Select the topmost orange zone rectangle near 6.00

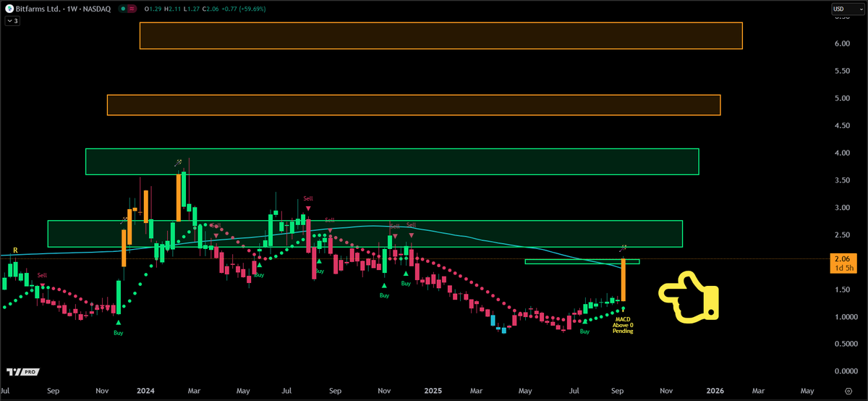coord(441,35)
